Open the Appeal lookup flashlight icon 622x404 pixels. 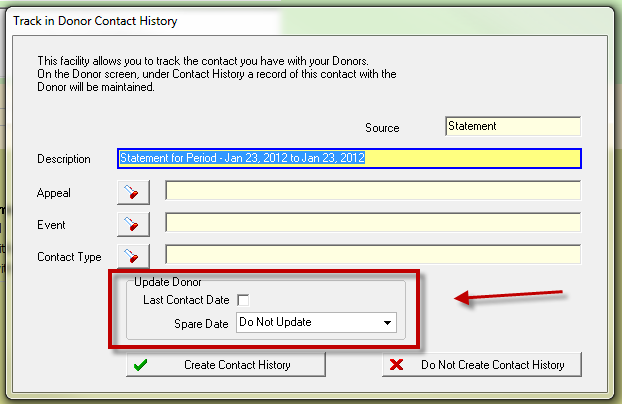point(133,191)
